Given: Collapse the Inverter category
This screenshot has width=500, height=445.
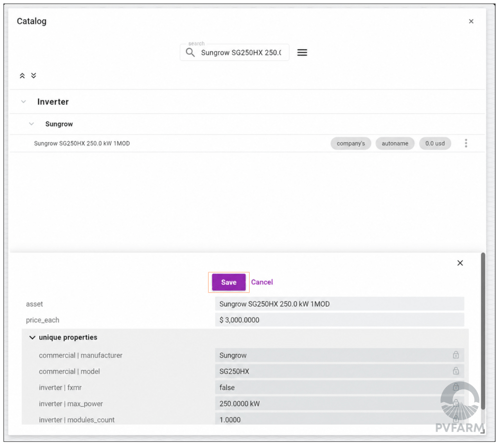Looking at the screenshot, I should 23,102.
